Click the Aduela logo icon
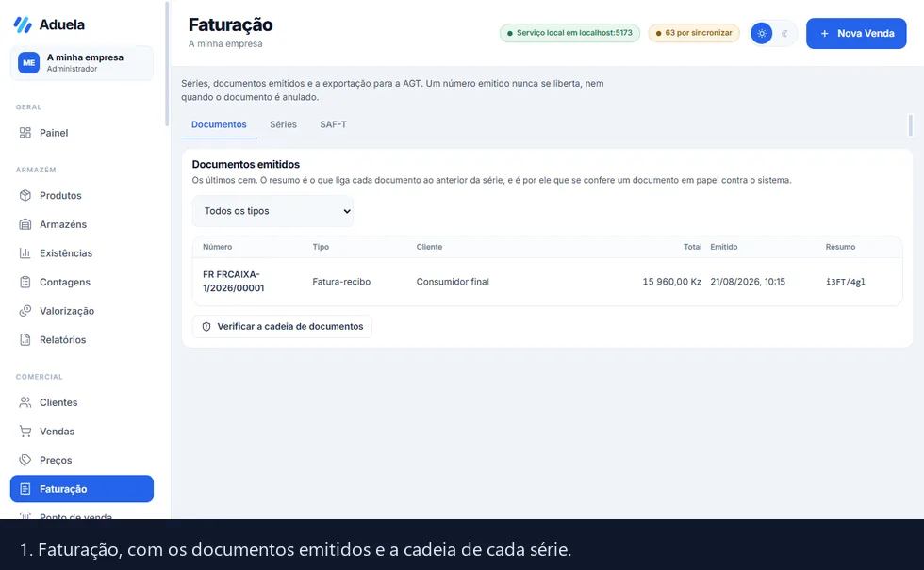Image resolution: width=924 pixels, height=570 pixels. [23, 24]
